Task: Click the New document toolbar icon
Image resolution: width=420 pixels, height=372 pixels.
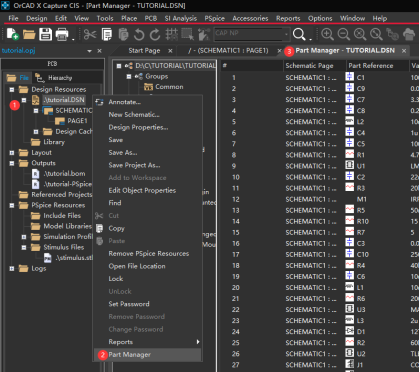Action: click(x=12, y=34)
